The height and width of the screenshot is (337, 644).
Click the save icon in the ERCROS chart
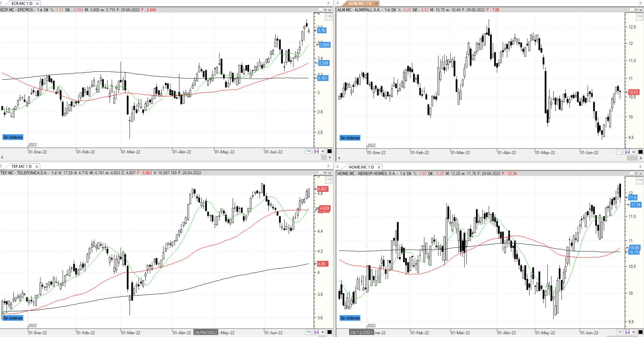[316, 151]
